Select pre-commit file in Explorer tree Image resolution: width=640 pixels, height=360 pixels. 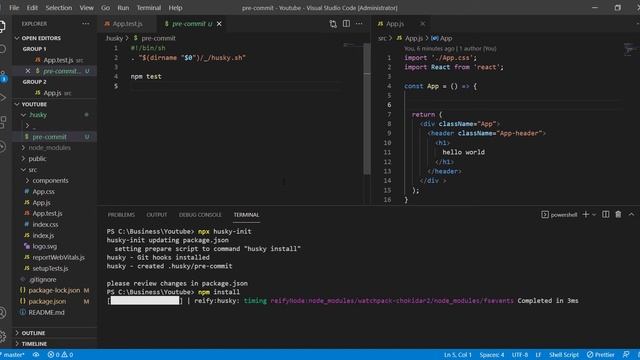click(49, 137)
